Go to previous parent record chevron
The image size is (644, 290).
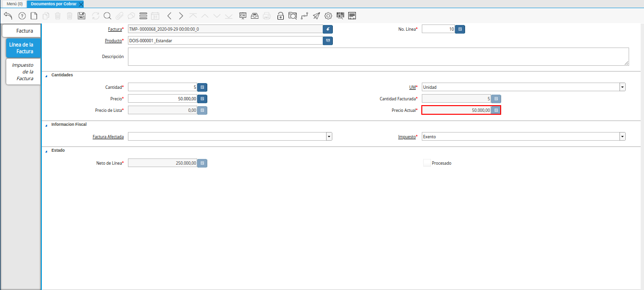pos(169,16)
